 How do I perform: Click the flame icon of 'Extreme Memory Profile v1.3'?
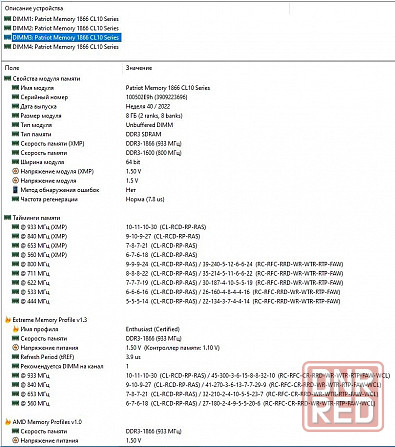[x=8, y=320]
